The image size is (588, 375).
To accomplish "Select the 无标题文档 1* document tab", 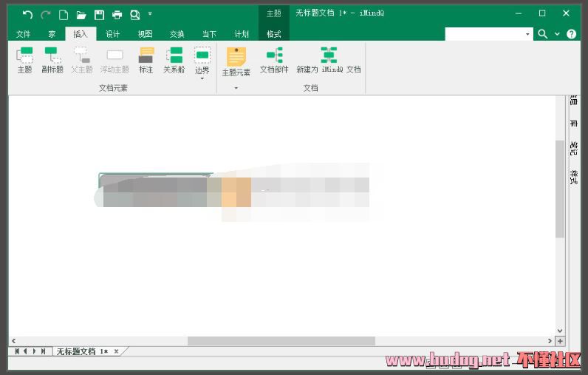I will point(82,351).
